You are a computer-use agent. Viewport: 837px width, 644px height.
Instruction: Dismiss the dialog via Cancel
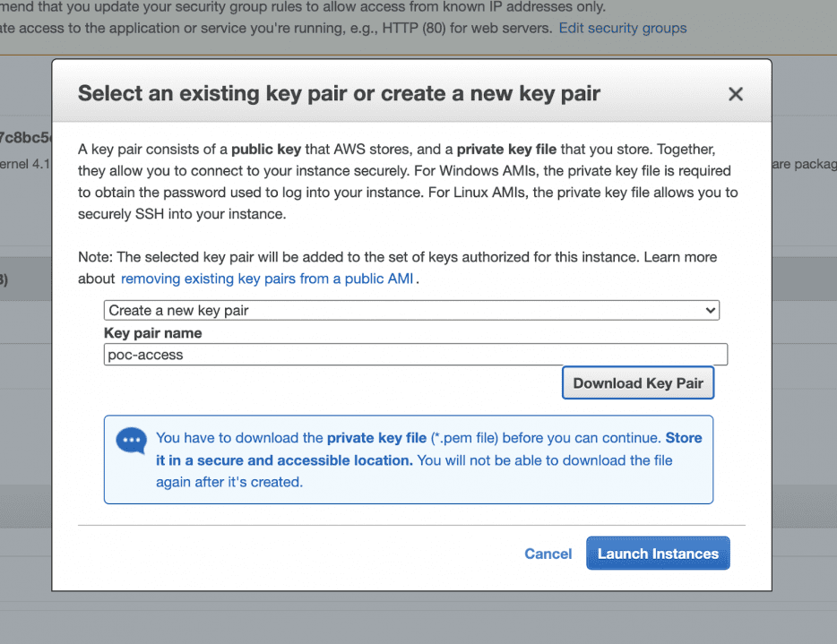tap(548, 554)
